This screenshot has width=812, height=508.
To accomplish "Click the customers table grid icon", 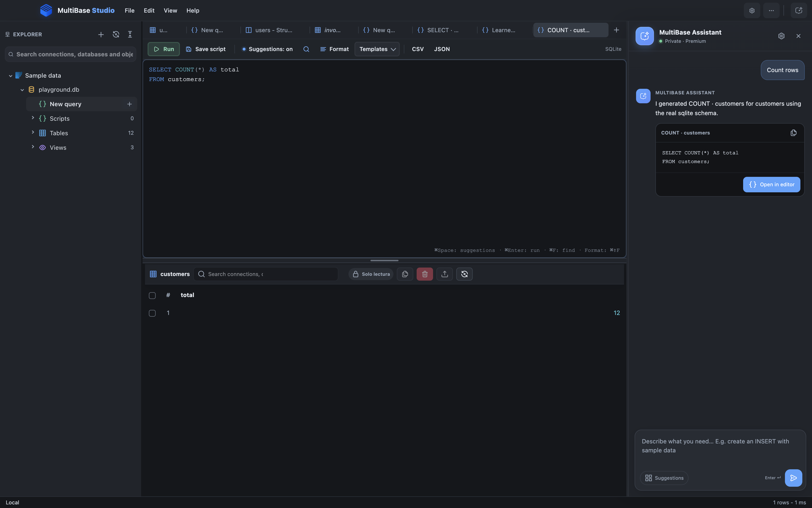I will coord(153,274).
